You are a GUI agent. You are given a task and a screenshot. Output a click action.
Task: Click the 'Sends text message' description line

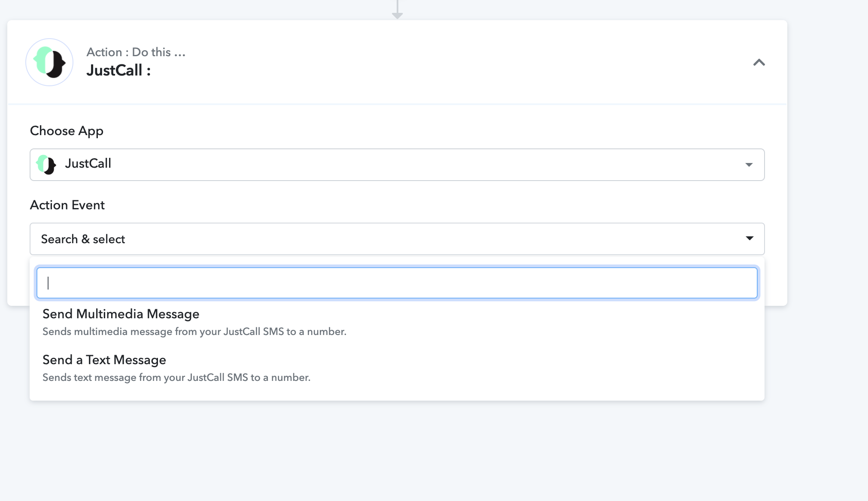(x=176, y=377)
